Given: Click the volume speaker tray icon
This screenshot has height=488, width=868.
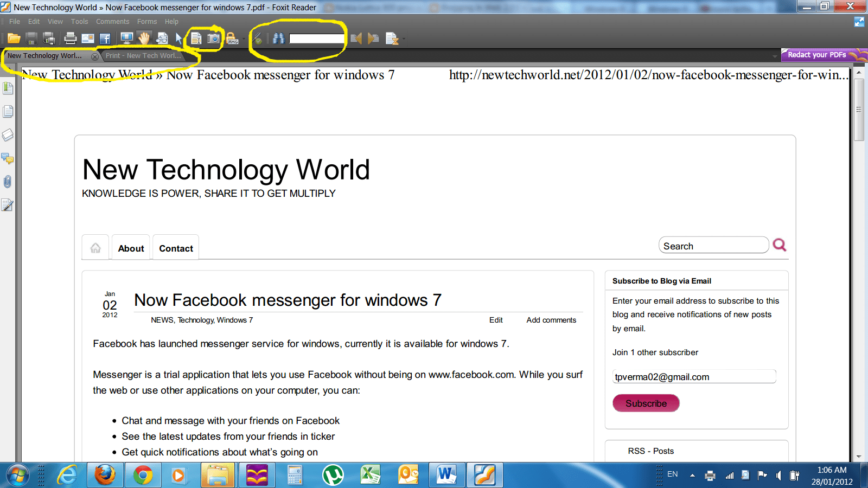Looking at the screenshot, I should (x=778, y=476).
